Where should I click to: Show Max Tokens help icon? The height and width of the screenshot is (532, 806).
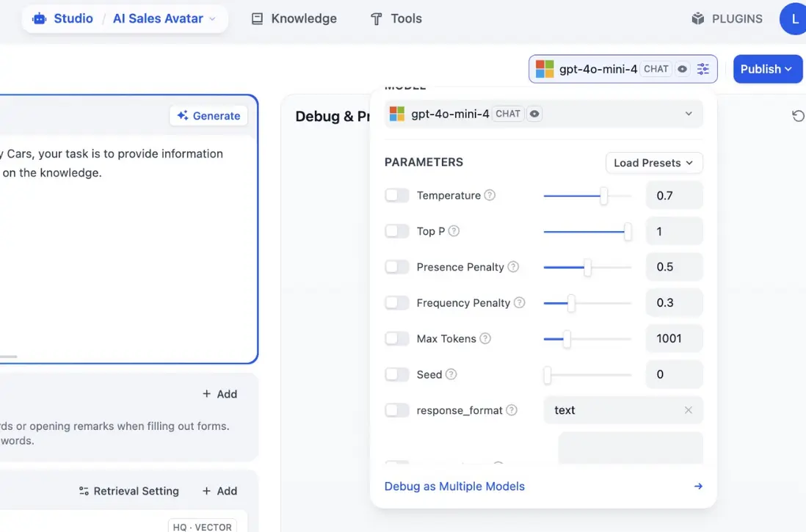485,338
